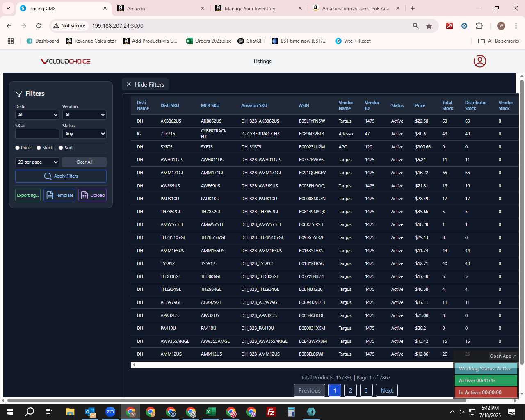Click Apply Filters button

pyautogui.click(x=61, y=176)
